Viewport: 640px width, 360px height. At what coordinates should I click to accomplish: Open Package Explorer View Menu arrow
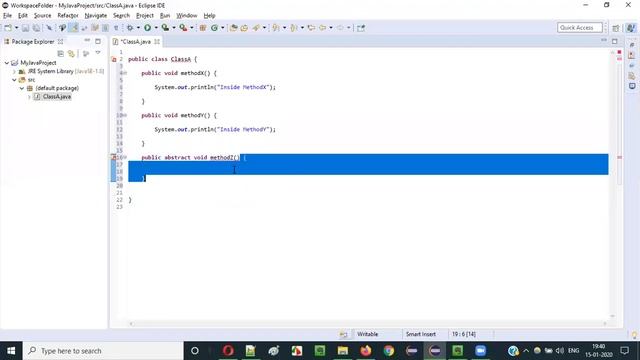tap(98, 53)
